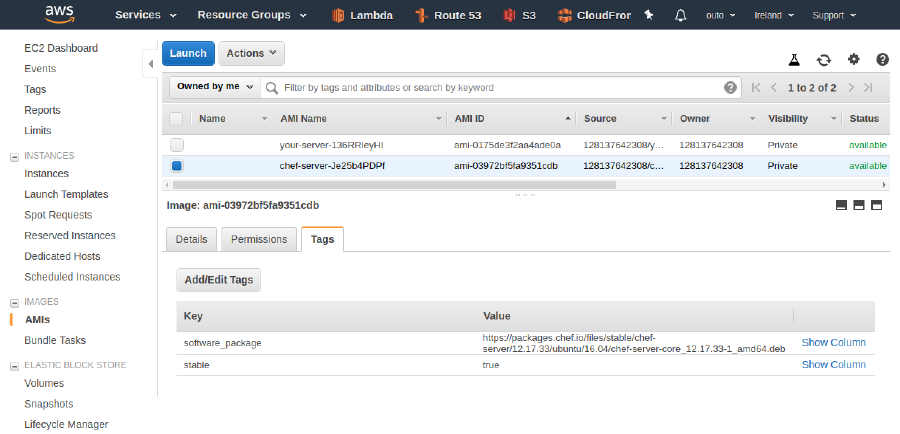Click Show Column for stable tag
The width and height of the screenshot is (900, 434).
tap(833, 365)
